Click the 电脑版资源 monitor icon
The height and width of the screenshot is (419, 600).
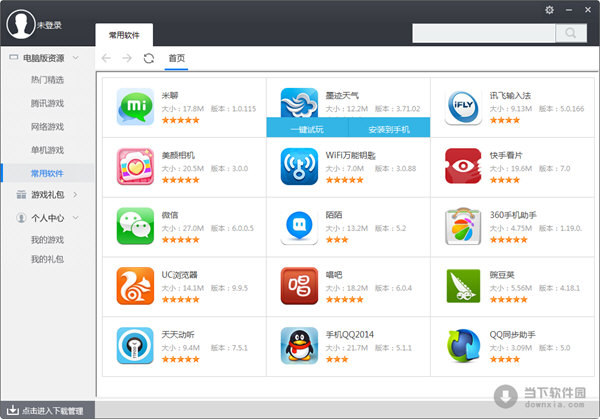coord(14,57)
